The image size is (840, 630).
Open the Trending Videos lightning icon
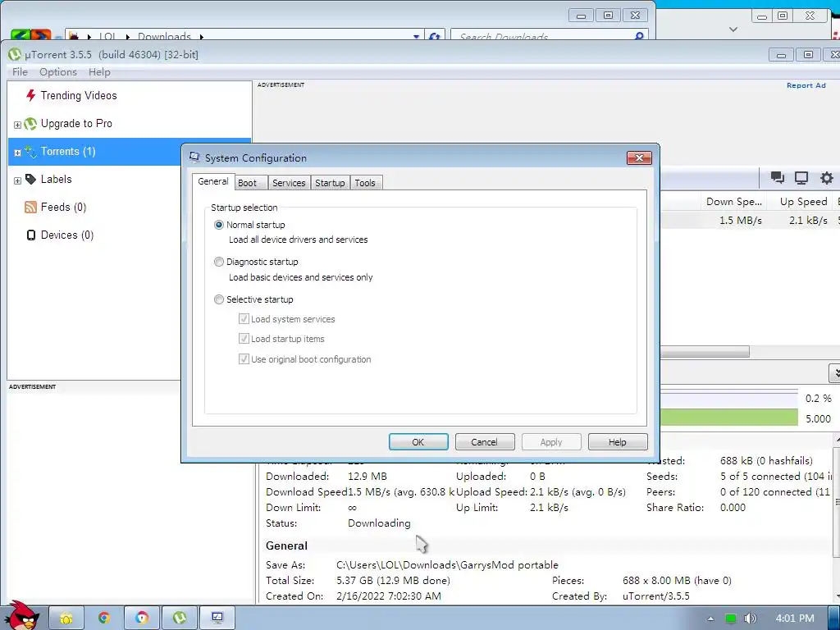(x=30, y=95)
